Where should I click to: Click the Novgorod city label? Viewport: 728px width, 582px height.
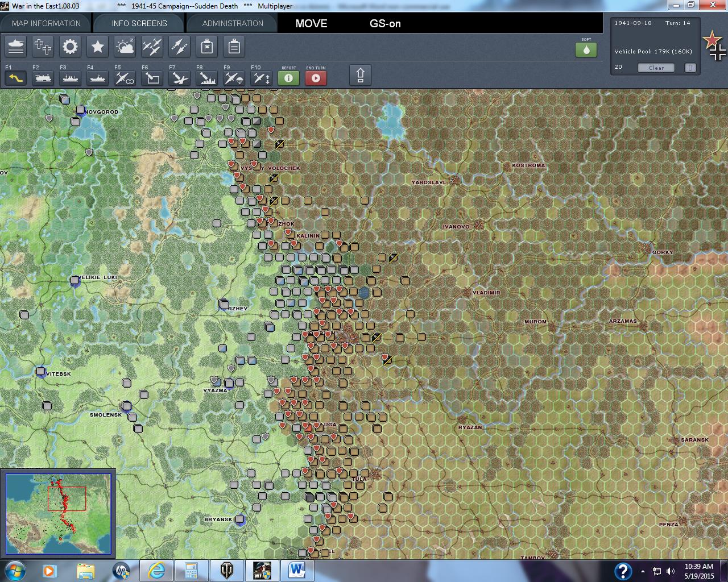(101, 112)
